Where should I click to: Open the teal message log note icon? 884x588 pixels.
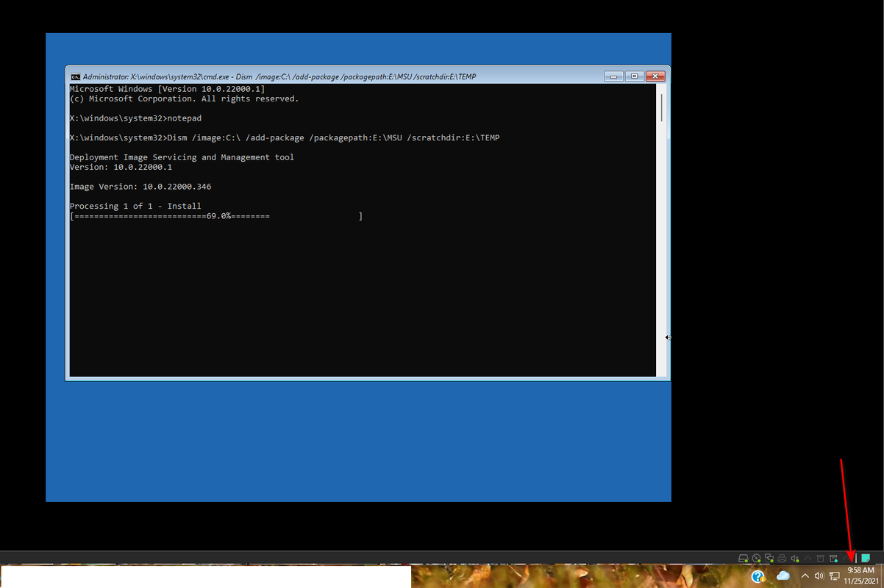click(x=866, y=559)
